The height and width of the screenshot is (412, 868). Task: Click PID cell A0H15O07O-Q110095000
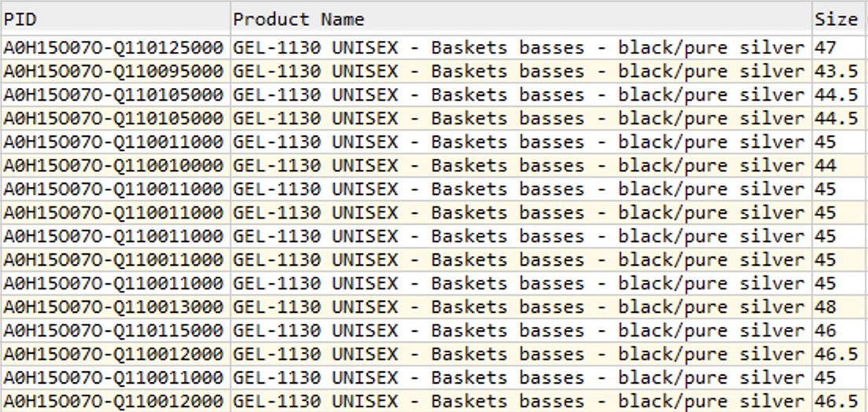(115, 72)
